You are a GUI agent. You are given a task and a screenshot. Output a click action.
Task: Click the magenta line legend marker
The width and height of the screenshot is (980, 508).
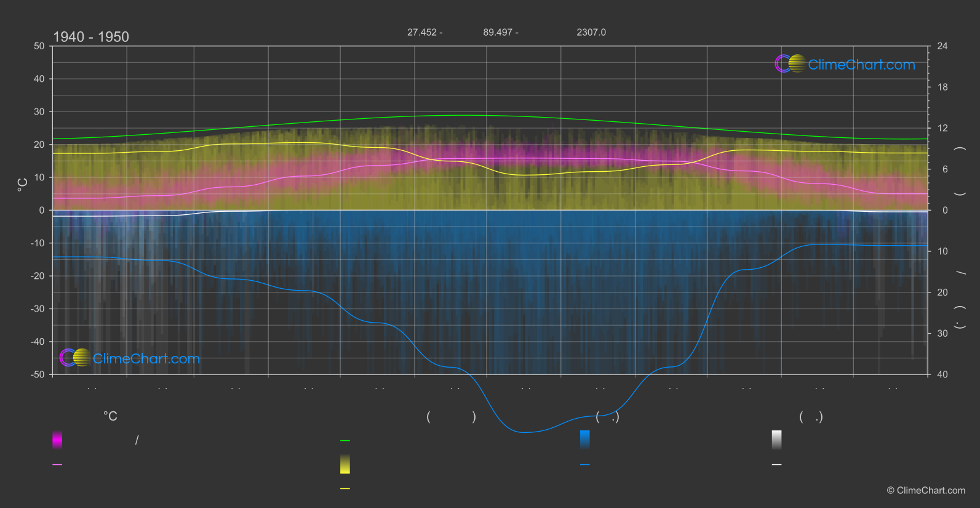tap(57, 465)
